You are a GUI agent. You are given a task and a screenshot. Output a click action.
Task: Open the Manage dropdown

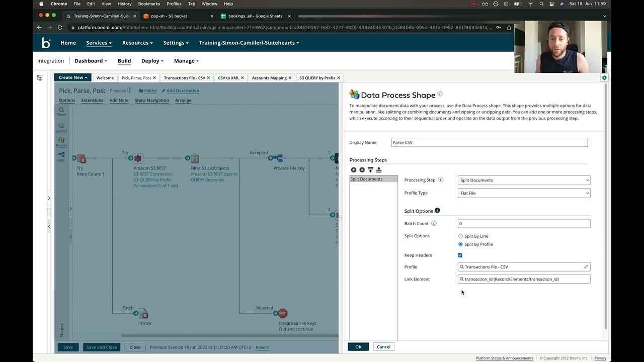[186, 61]
